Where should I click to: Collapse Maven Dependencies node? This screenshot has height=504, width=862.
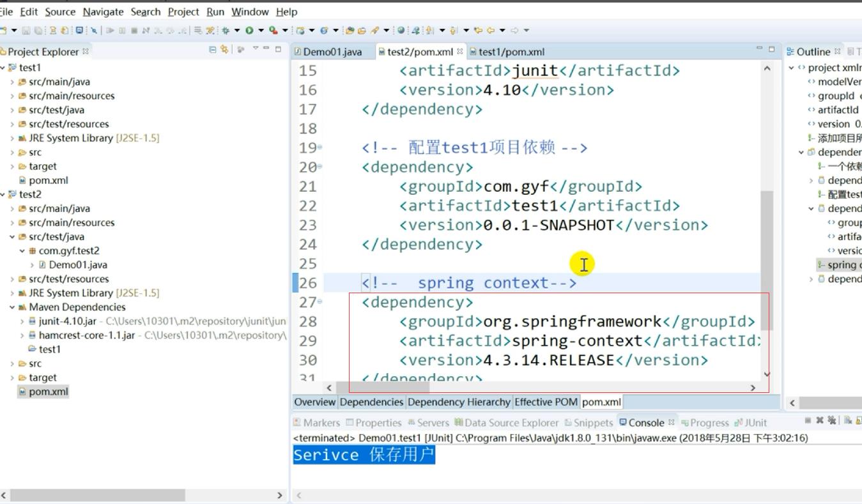pos(12,307)
